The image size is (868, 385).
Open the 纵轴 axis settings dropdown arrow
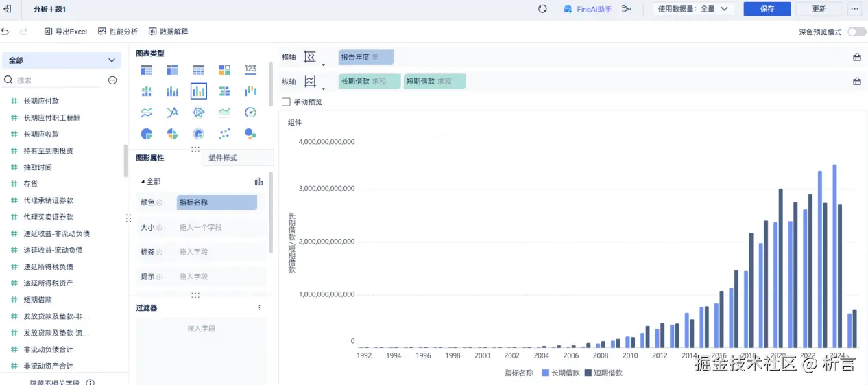click(323, 88)
